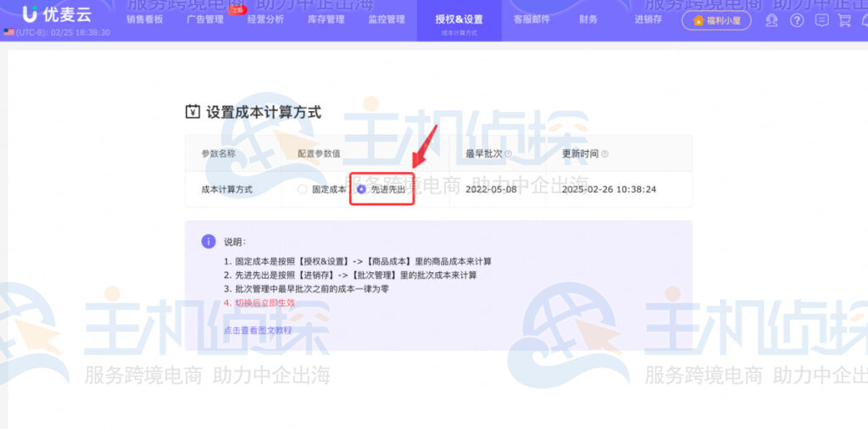Open the customer service headset icon
The height and width of the screenshot is (429, 868).
[771, 20]
